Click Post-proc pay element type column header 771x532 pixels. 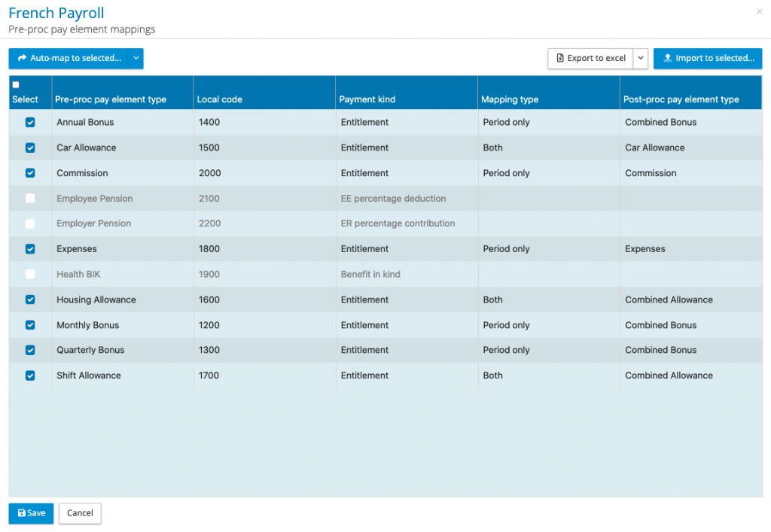click(x=681, y=99)
